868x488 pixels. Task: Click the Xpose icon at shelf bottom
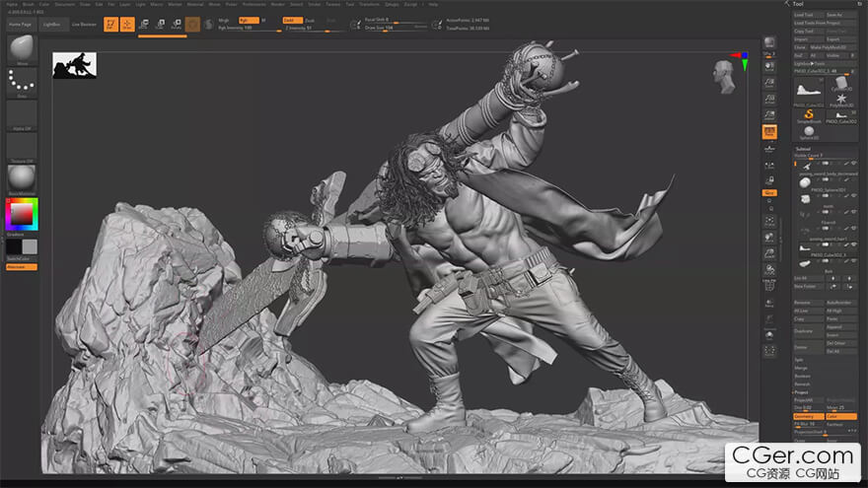click(769, 351)
